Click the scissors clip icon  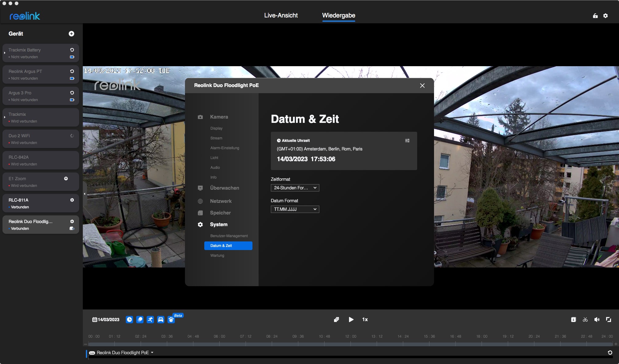(585, 320)
